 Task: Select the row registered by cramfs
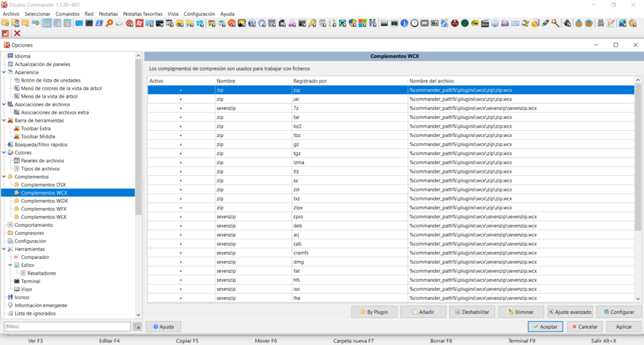391,253
